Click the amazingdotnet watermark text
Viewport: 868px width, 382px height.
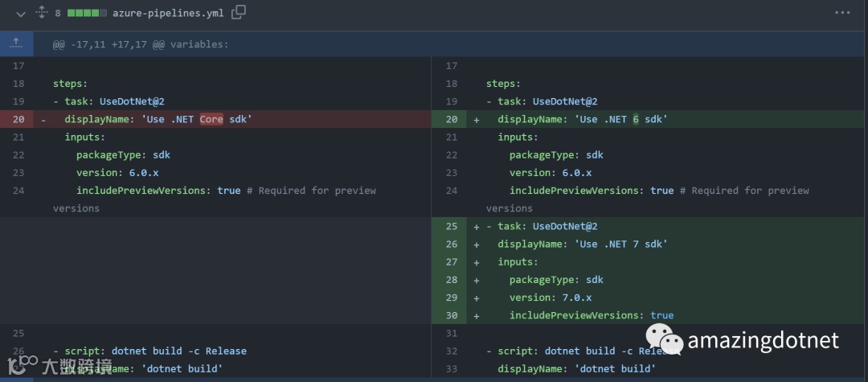pyautogui.click(x=763, y=340)
